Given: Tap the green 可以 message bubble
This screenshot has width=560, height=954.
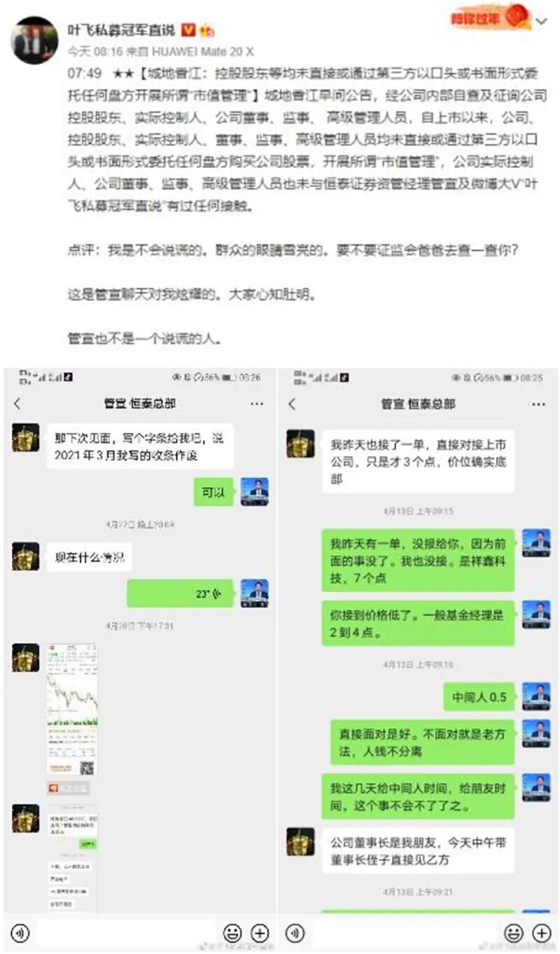Looking at the screenshot, I should [213, 493].
